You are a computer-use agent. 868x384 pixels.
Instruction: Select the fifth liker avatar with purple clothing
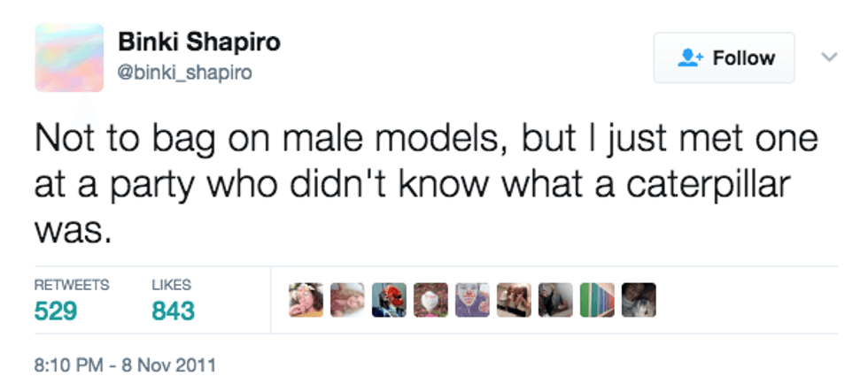tap(472, 301)
